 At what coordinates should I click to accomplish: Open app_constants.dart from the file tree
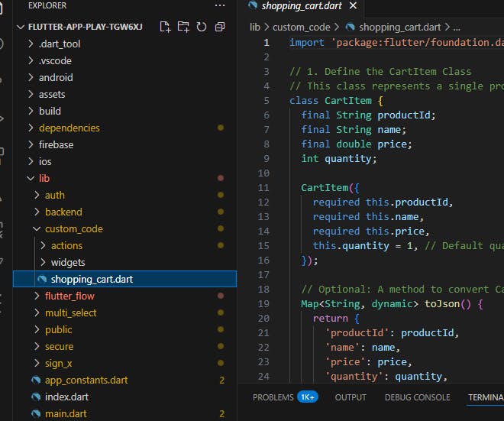click(86, 380)
